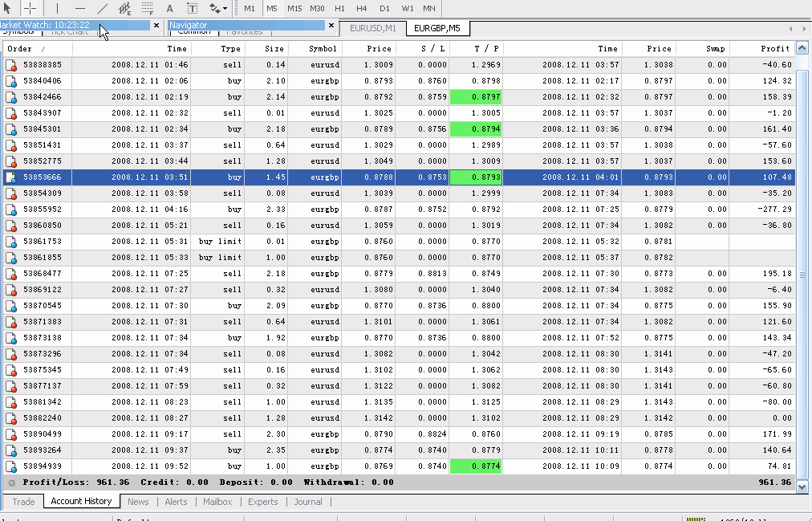Click the order icon for 53861753

11,242
